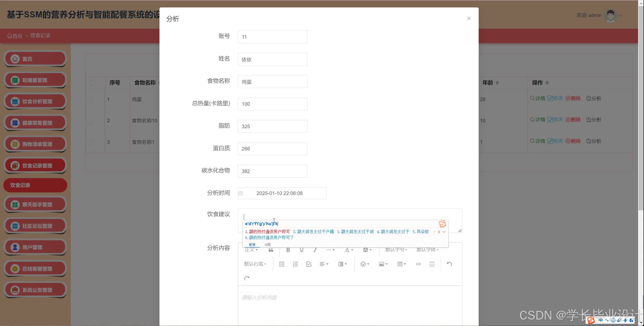Open the 默认字体 font family dropdown
The height and width of the screenshot is (326, 644).
428,250
